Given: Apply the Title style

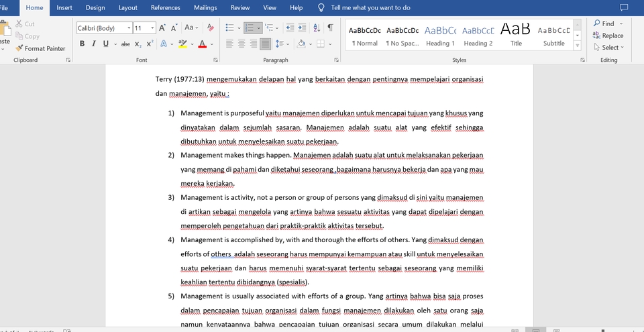Looking at the screenshot, I should [516, 36].
